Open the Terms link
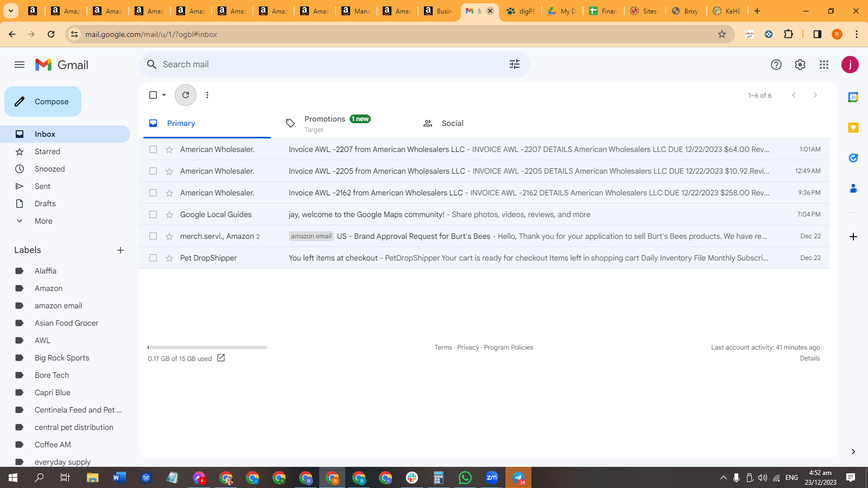The width and height of the screenshot is (868, 488). pos(443,347)
